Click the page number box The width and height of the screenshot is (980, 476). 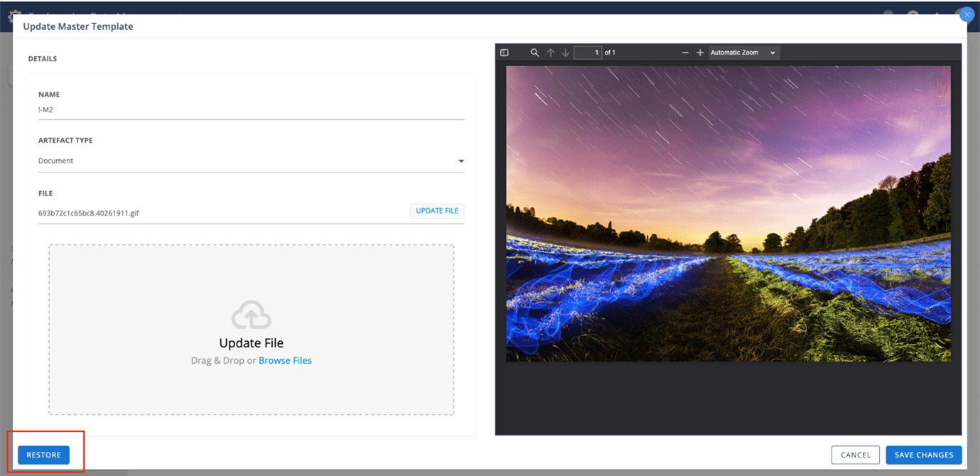588,53
